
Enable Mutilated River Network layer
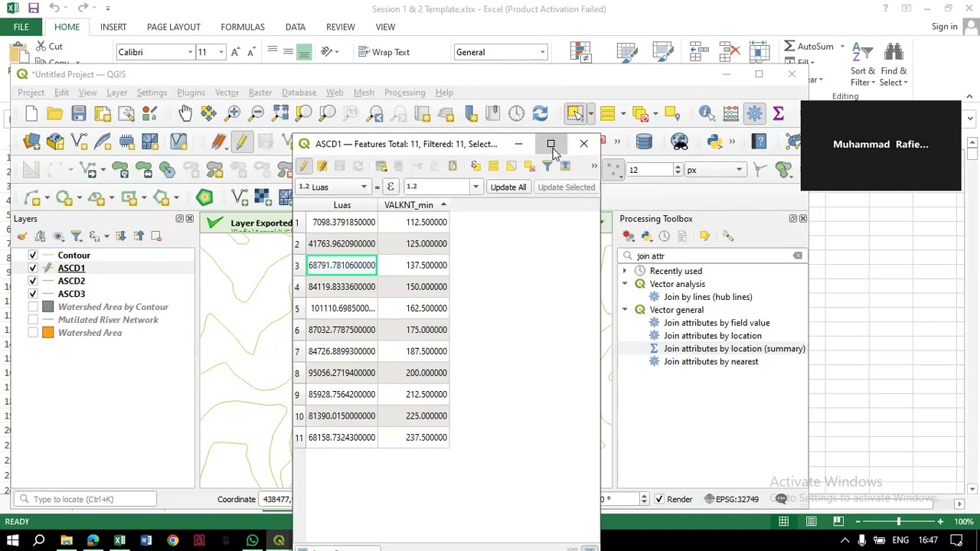pos(32,320)
